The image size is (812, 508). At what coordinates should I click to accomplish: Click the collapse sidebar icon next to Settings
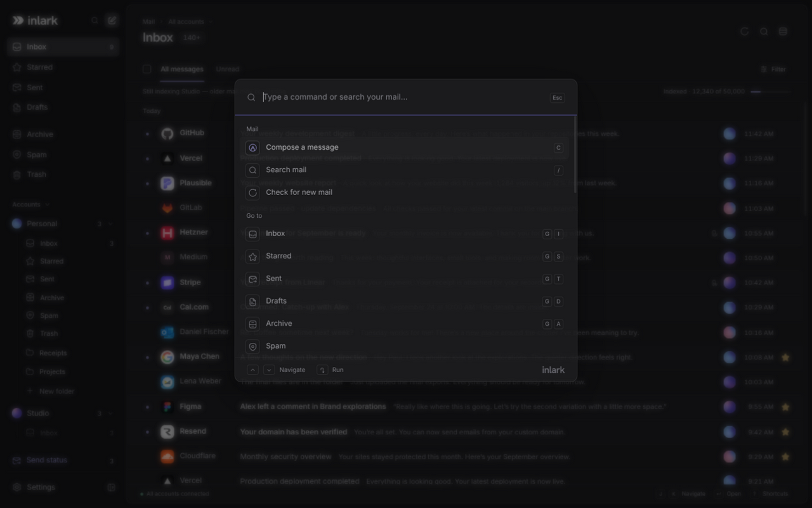(111, 487)
